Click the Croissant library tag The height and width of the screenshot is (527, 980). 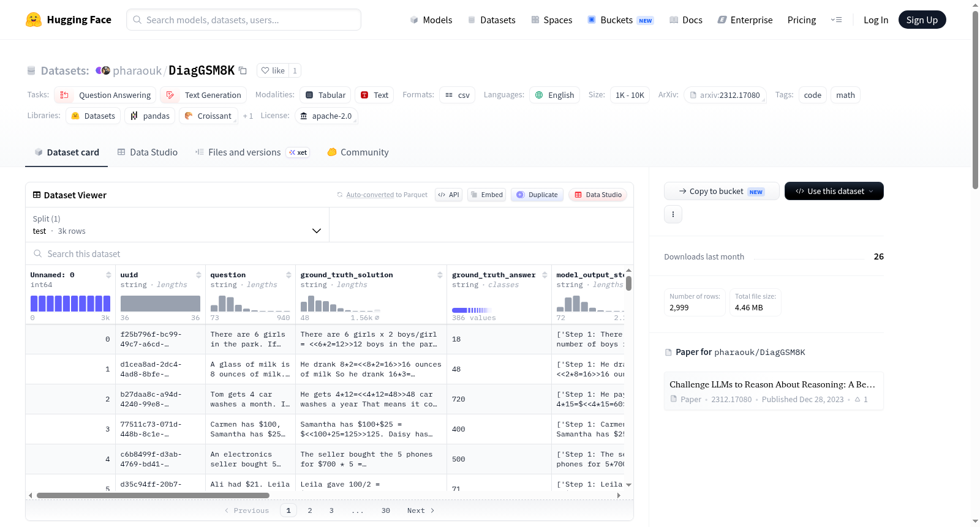208,116
